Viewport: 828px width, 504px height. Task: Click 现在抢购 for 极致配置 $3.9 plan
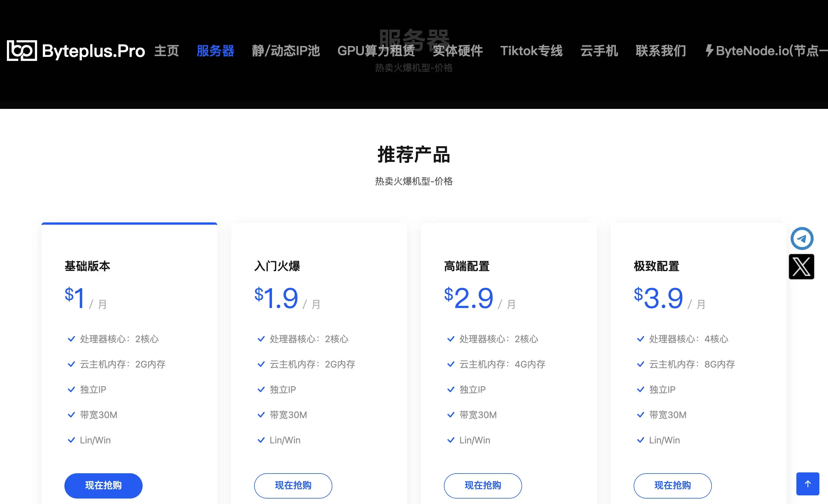tap(672, 486)
